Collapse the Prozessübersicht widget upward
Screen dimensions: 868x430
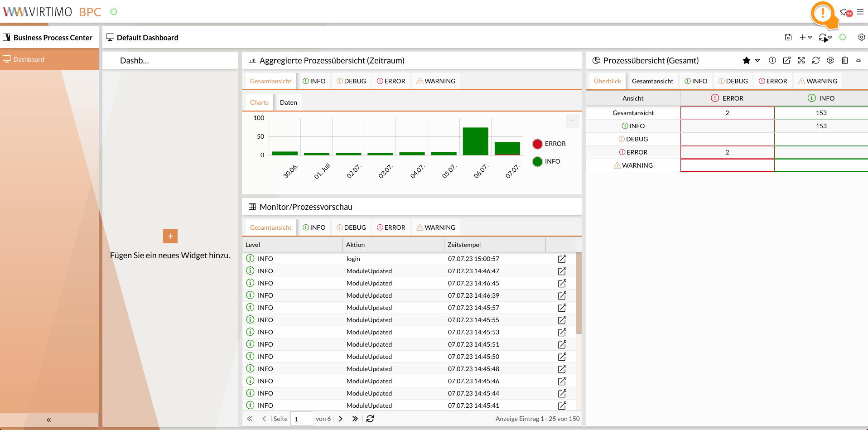click(x=859, y=60)
